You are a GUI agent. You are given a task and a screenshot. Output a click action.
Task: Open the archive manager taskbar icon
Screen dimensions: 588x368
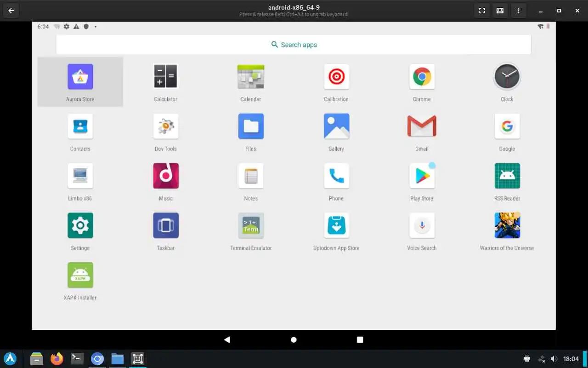[x=37, y=359]
